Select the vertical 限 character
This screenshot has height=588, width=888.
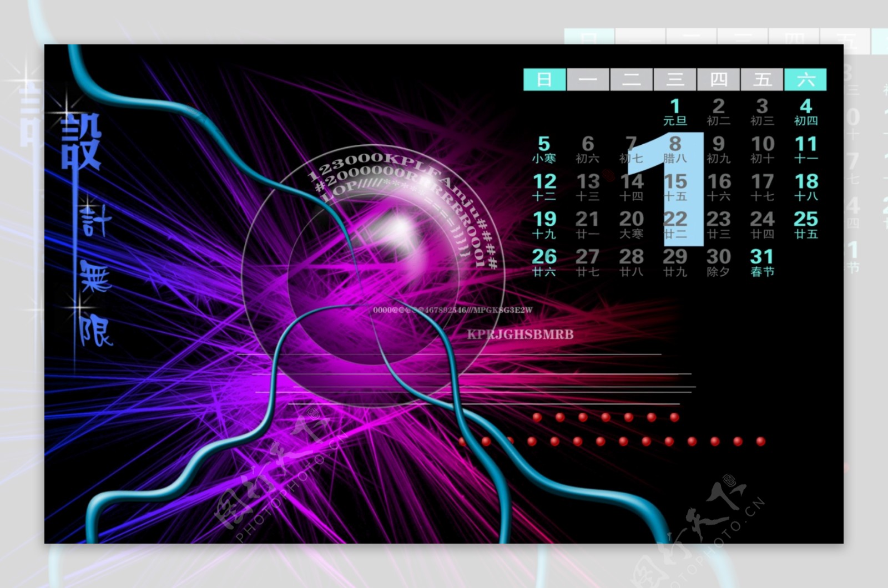[95, 330]
